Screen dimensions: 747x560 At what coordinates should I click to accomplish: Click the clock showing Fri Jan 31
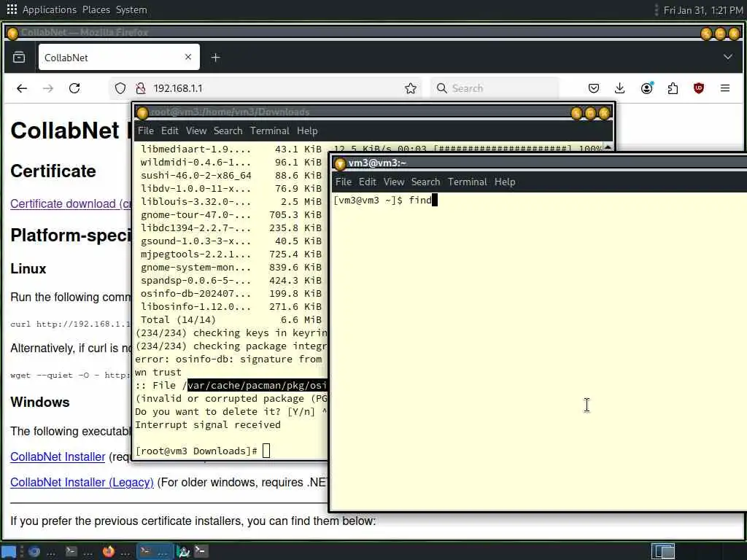pos(703,10)
